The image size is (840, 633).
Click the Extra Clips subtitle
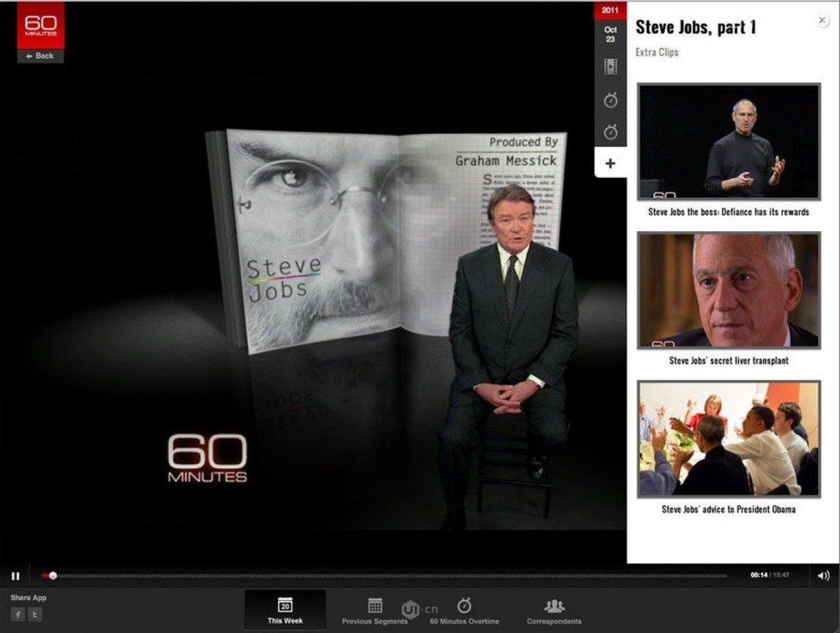(657, 52)
